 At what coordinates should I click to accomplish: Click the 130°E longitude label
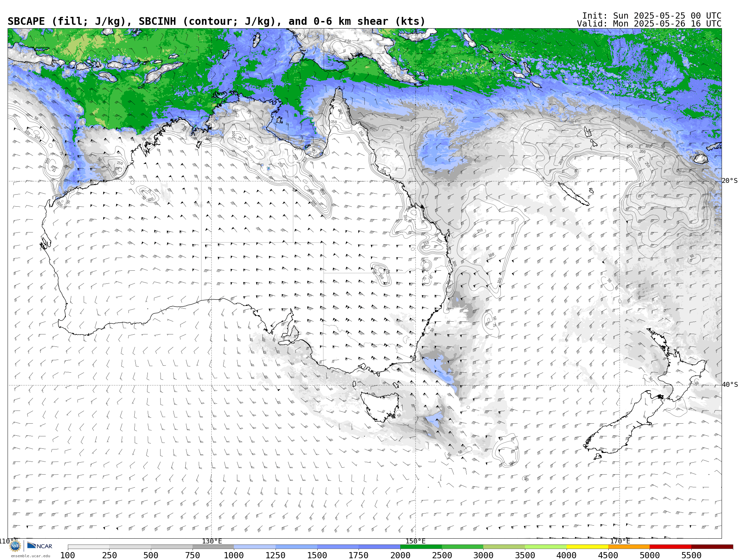coord(212,541)
